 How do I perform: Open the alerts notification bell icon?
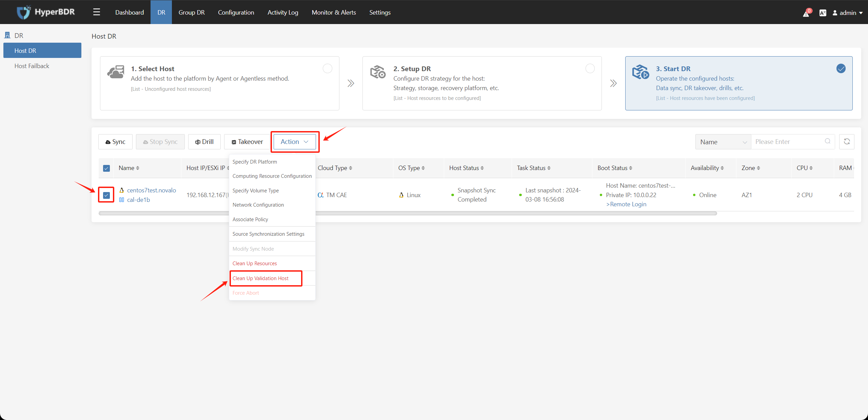[x=806, y=13]
